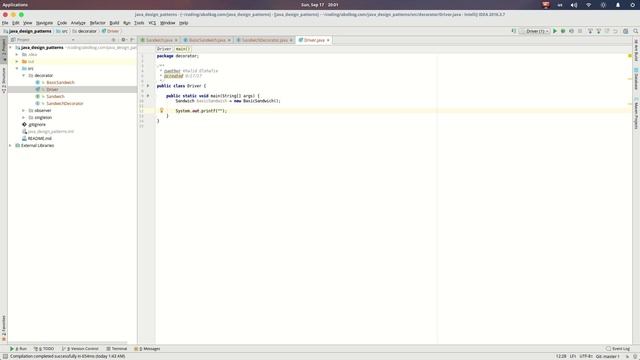
Task: Click the hide Project panel icon
Action: pyautogui.click(x=132, y=40)
